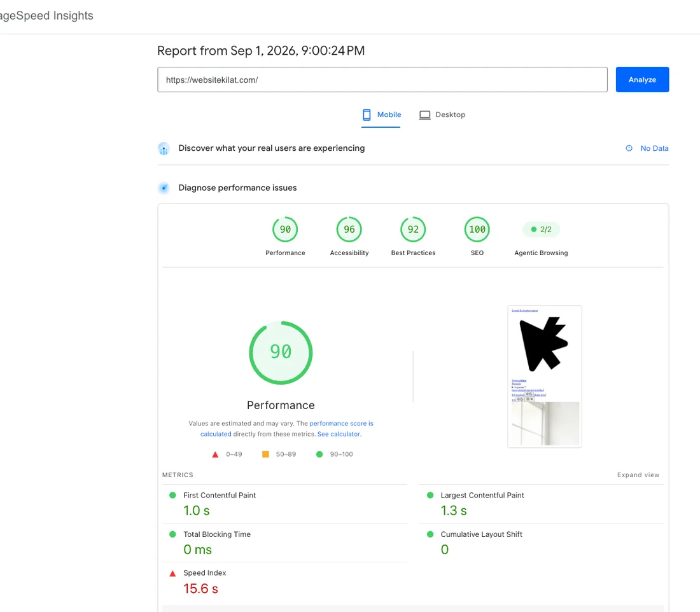Click Expand view for metrics
Image resolution: width=700 pixels, height=612 pixels.
pyautogui.click(x=638, y=475)
